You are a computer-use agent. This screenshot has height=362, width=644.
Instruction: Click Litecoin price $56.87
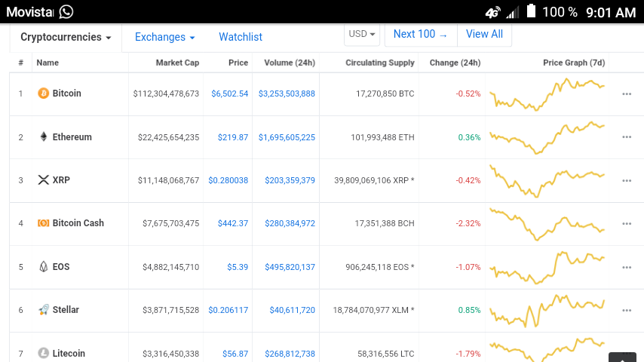coord(235,354)
